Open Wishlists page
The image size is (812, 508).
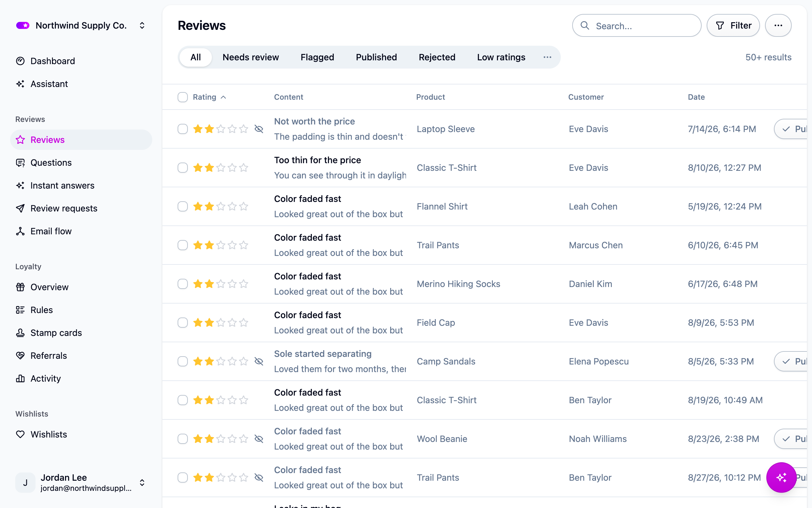81,434
